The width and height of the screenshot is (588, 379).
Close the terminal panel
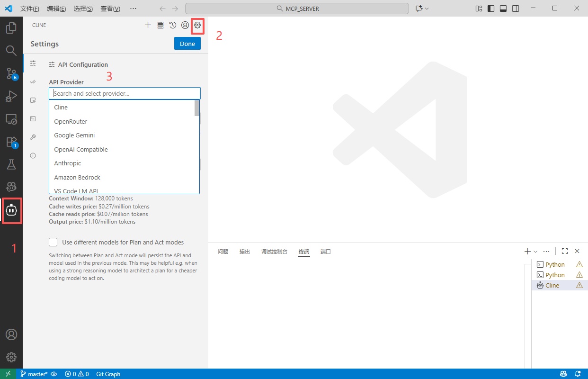click(577, 252)
